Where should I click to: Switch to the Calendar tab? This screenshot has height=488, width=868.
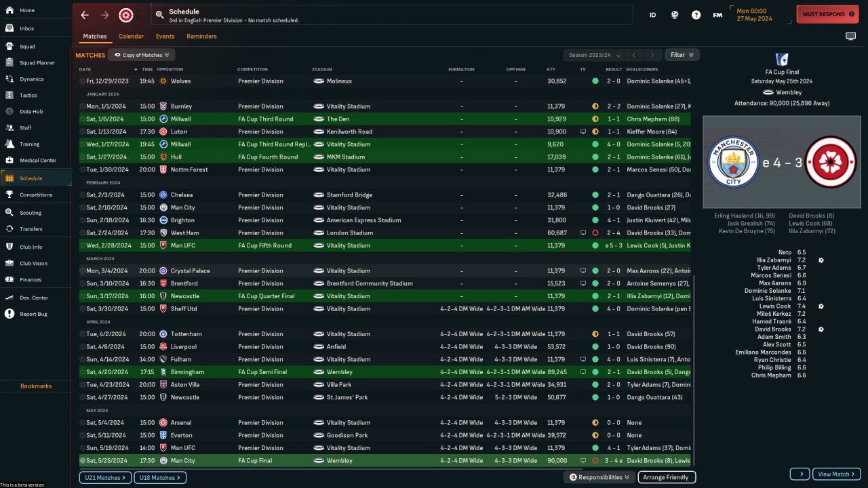[131, 36]
